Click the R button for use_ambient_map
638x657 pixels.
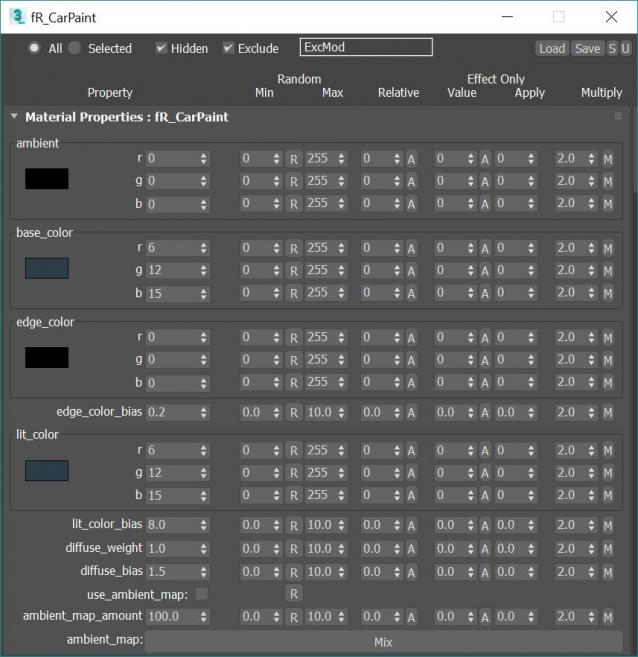point(294,594)
